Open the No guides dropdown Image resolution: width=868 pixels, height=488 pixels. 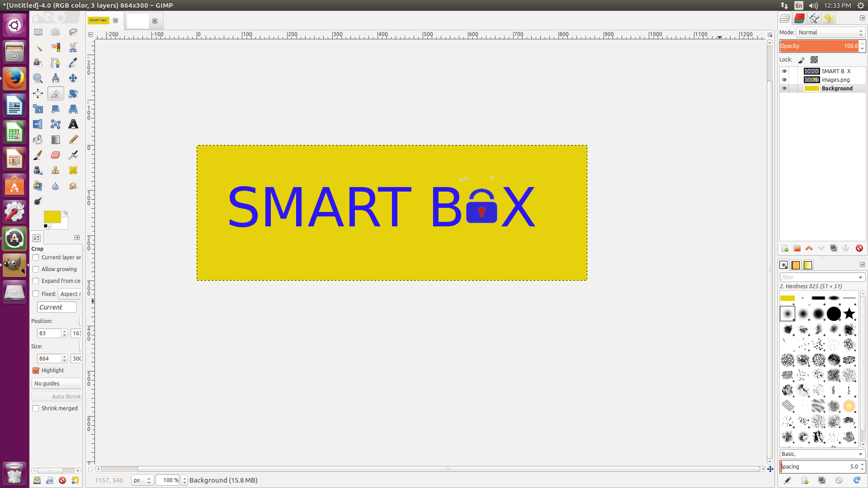click(57, 384)
